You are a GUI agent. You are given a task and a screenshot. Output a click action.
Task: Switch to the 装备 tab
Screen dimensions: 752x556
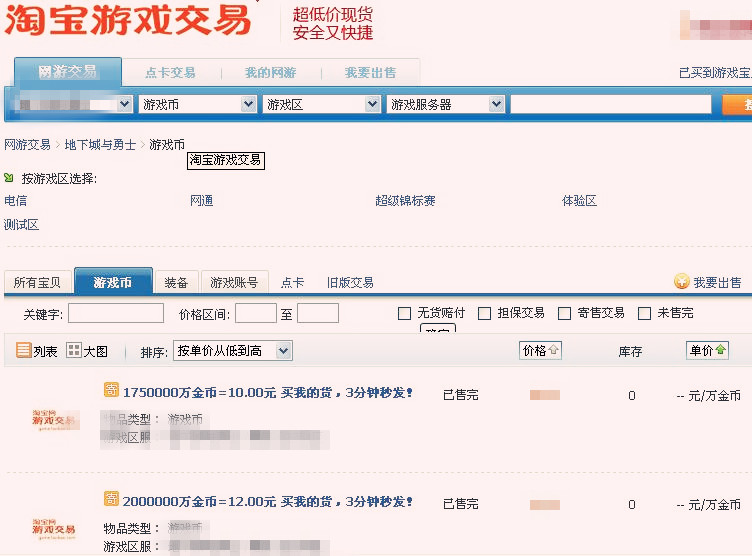(x=176, y=282)
